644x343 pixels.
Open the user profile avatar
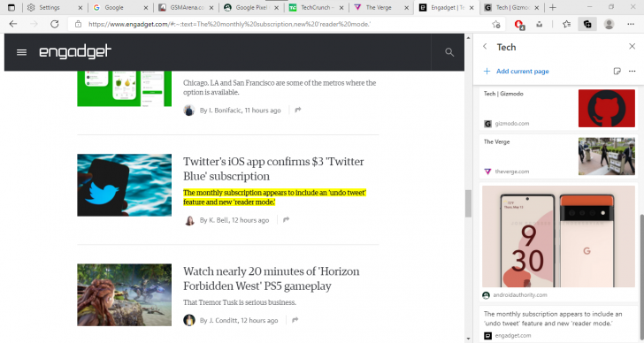pos(609,24)
